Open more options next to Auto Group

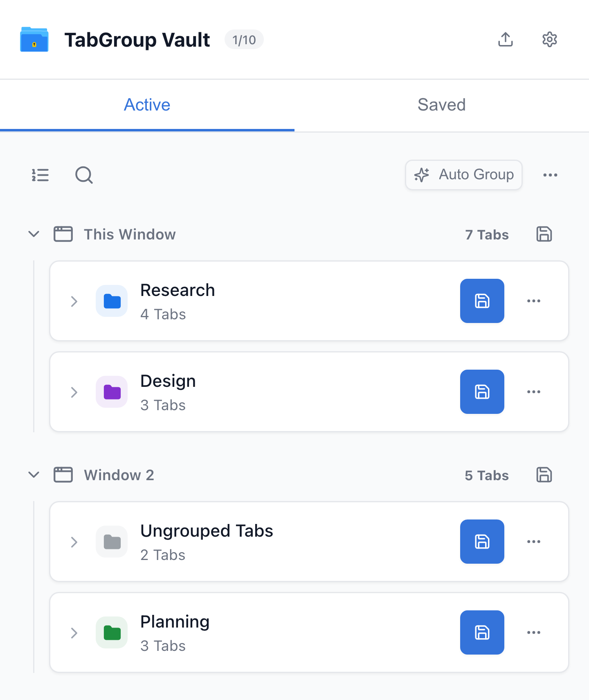pos(550,175)
